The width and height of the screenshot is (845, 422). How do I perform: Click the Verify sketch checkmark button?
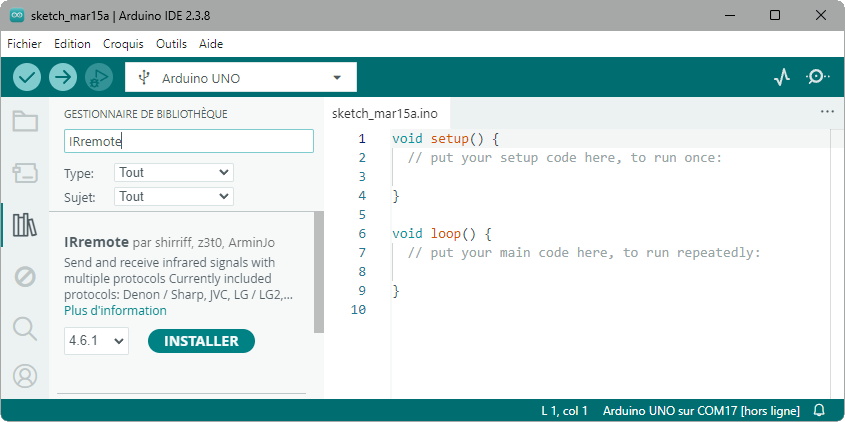27,77
